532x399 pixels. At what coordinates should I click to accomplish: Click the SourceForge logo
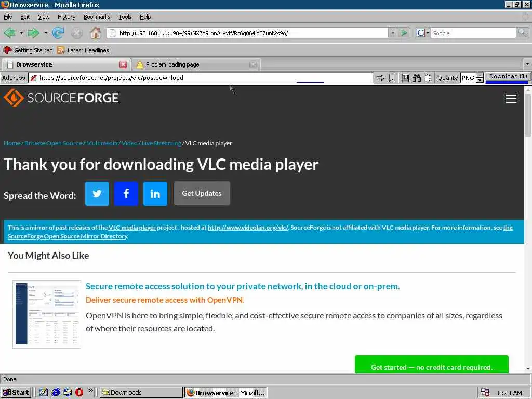tap(61, 98)
